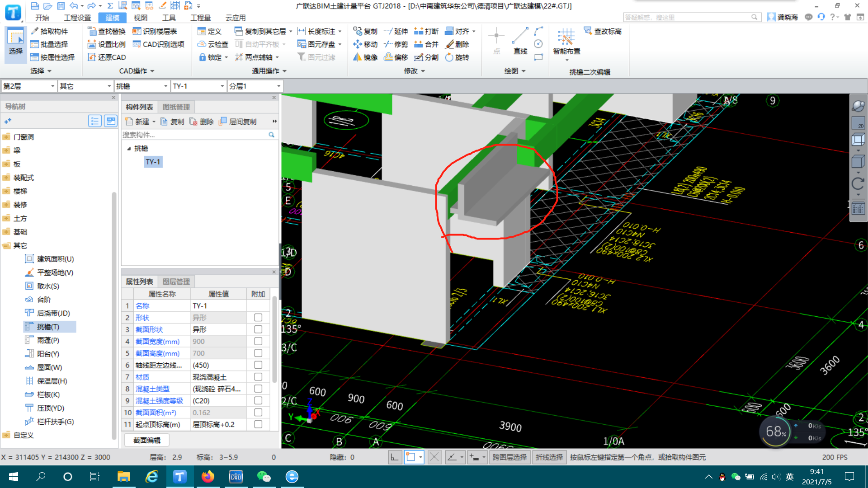Viewport: 868px width, 488px height.
Task: Toggle the 混凝土类型 property checkbox
Action: pos(258,389)
